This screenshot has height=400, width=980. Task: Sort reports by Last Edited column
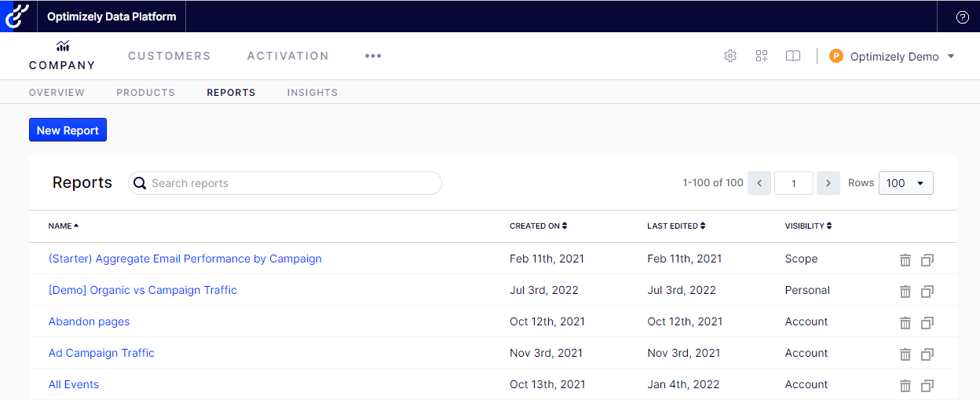coord(676,226)
